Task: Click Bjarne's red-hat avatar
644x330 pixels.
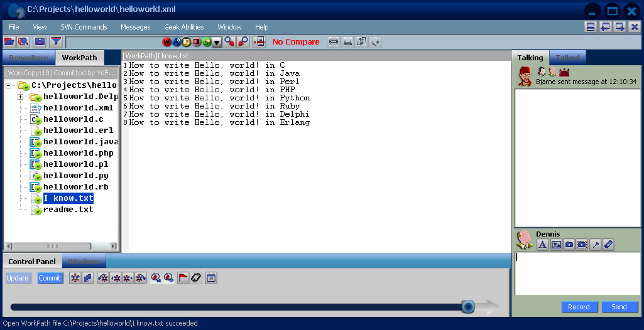Action: click(525, 77)
